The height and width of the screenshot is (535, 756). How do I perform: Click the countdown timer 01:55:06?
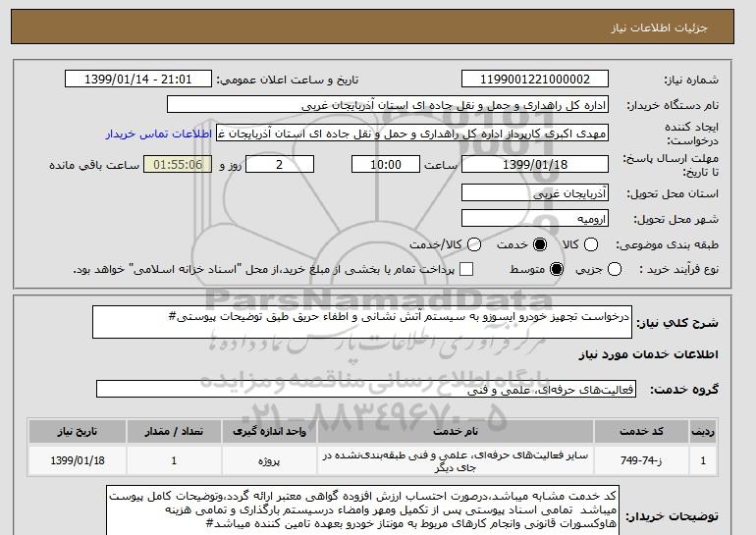coord(178,164)
